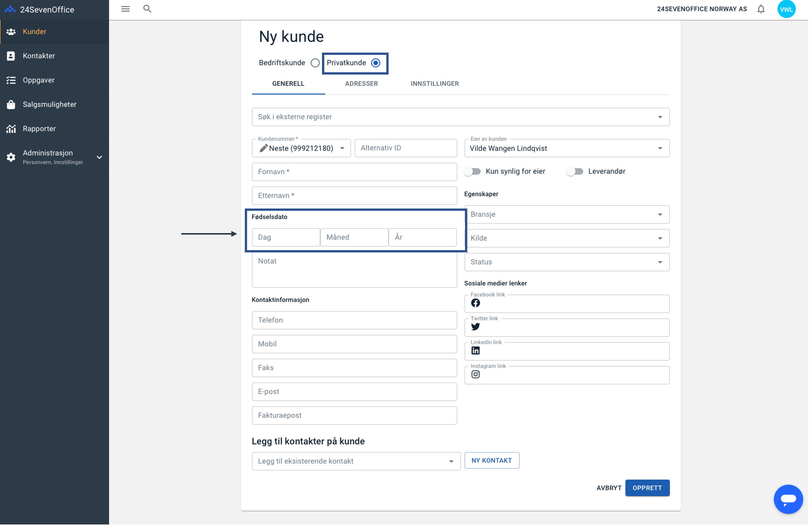Open the VWL user avatar
This screenshot has width=812, height=526.
[787, 9]
